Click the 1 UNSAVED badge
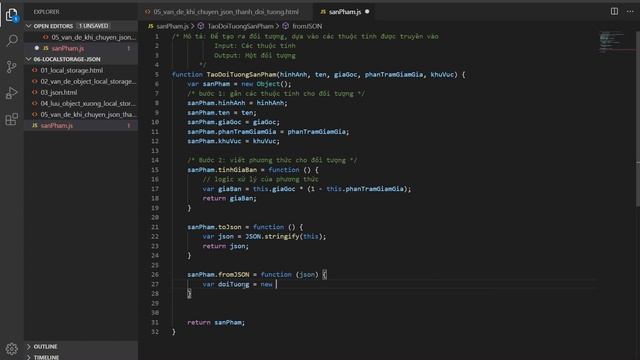The image size is (640, 360). (x=93, y=26)
